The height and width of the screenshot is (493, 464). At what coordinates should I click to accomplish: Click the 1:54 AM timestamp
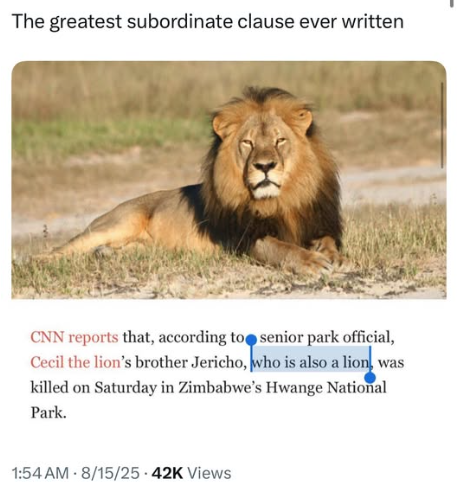click(x=40, y=474)
